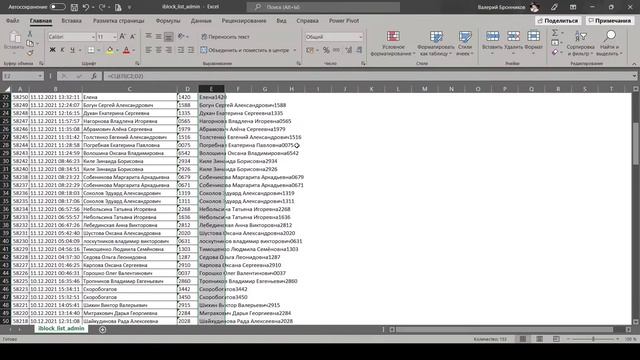Click the Borders icon
Viewport: 640px width, 360px height.
[x=91, y=50]
